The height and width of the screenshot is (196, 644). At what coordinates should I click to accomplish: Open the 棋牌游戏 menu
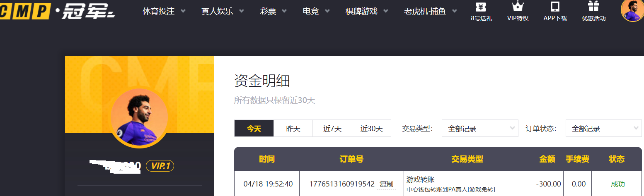[361, 12]
